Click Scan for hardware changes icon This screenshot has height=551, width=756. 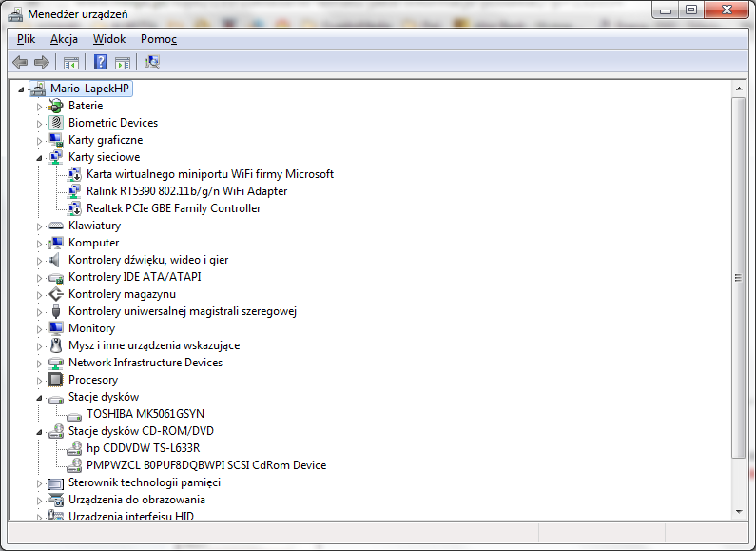point(152,62)
